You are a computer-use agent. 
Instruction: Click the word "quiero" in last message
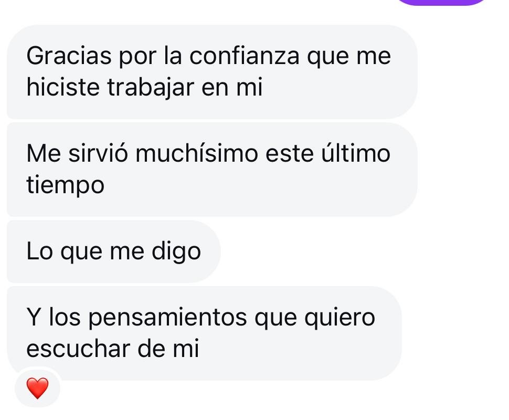coord(340,318)
